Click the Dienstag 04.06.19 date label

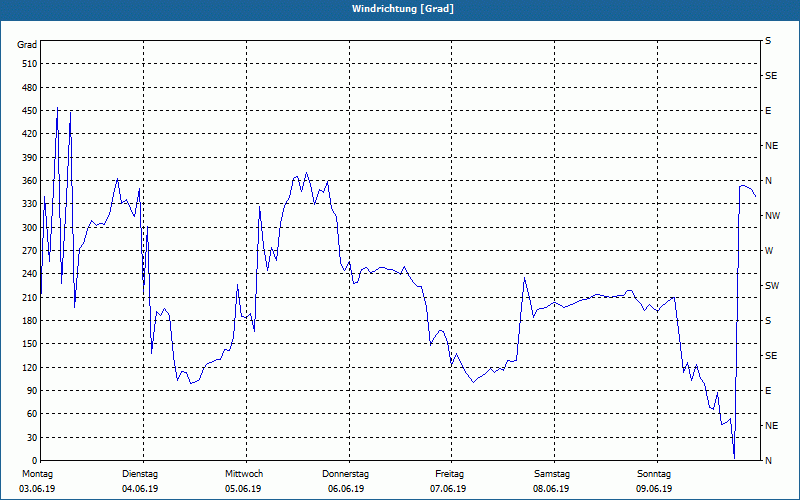pyautogui.click(x=140, y=481)
